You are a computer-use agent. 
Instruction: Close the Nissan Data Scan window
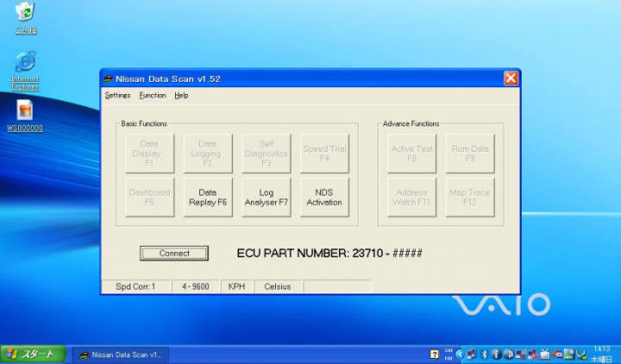click(511, 78)
